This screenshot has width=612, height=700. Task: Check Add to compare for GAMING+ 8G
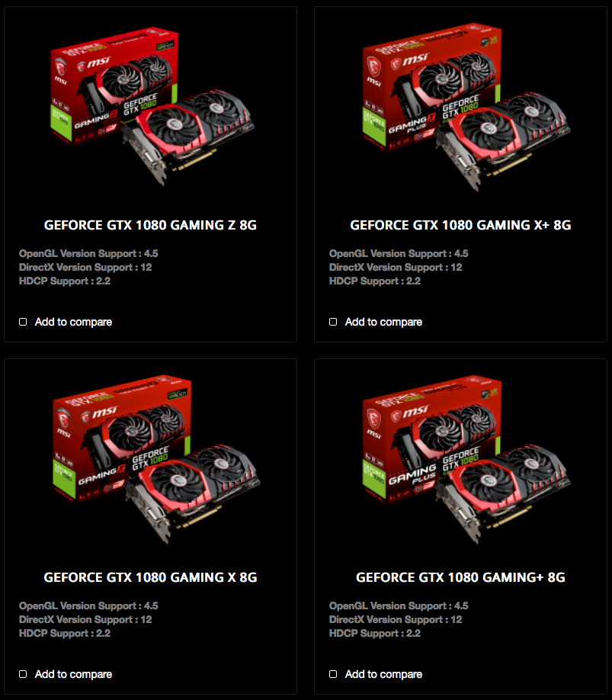pyautogui.click(x=333, y=674)
